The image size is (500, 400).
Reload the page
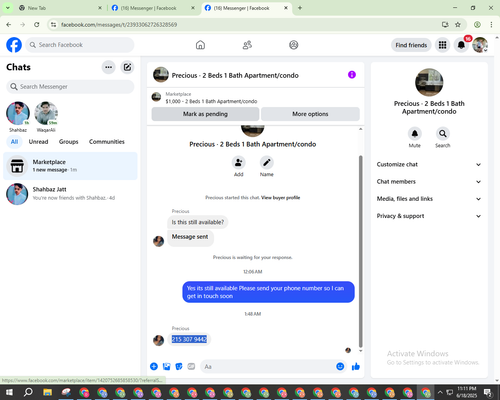pyautogui.click(x=37, y=25)
